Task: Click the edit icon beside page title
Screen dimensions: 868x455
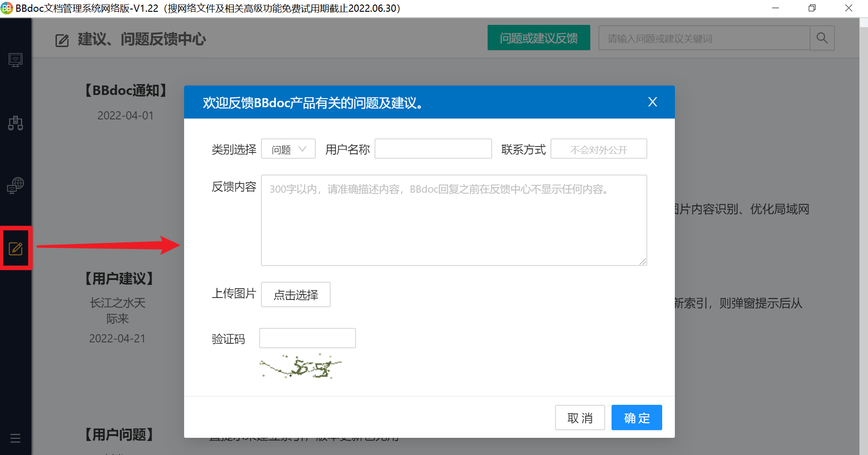Action: pos(62,40)
